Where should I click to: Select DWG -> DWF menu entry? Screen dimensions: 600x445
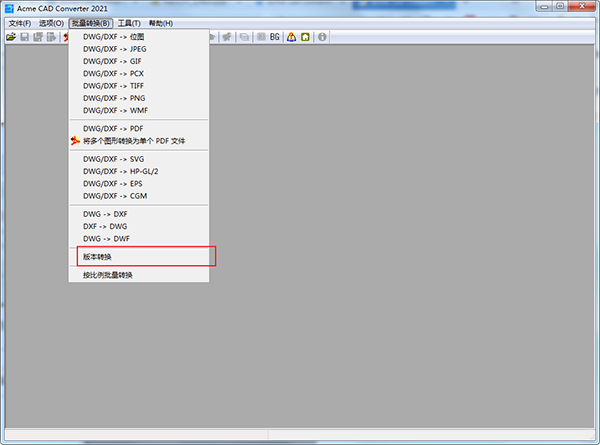(139, 238)
